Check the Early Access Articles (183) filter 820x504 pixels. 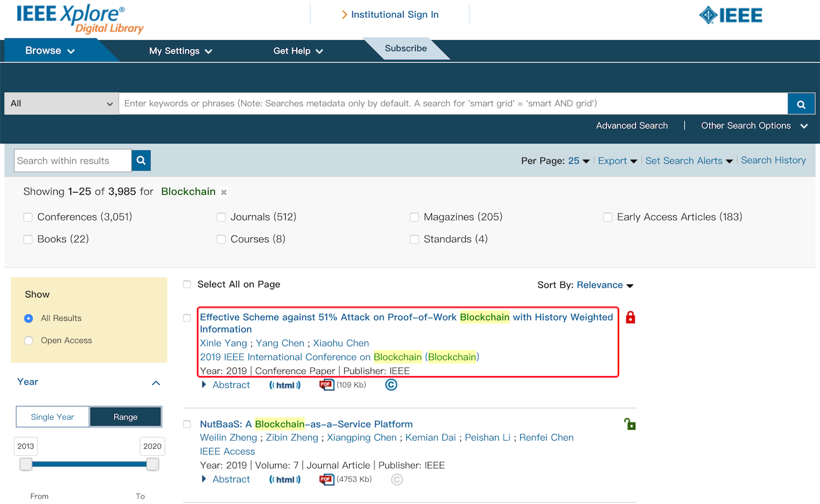tap(608, 217)
